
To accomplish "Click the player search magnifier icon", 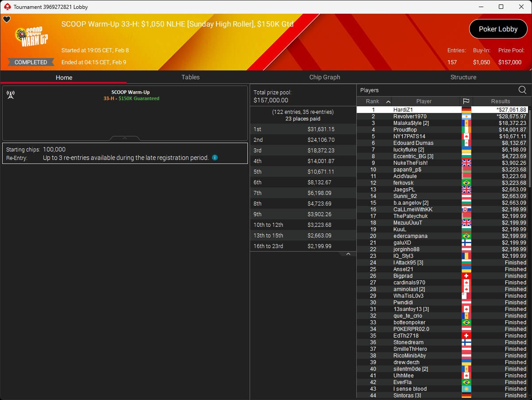I will point(522,90).
